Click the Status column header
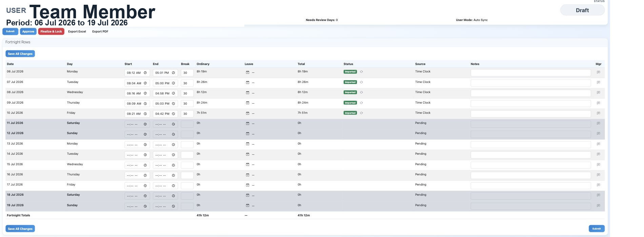This screenshot has height=237, width=644. [348, 64]
